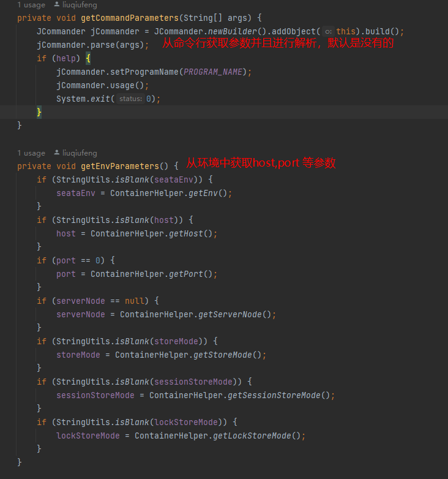This screenshot has width=448, height=479.
Task: Click serverNode in the '== null' condition
Action: [x=81, y=301]
